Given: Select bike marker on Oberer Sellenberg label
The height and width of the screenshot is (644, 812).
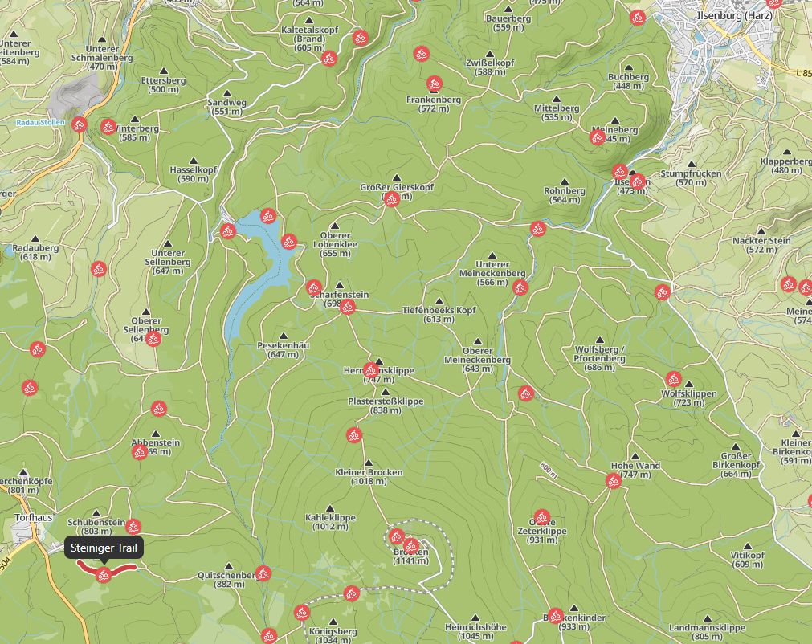Looking at the screenshot, I should pos(153,339).
